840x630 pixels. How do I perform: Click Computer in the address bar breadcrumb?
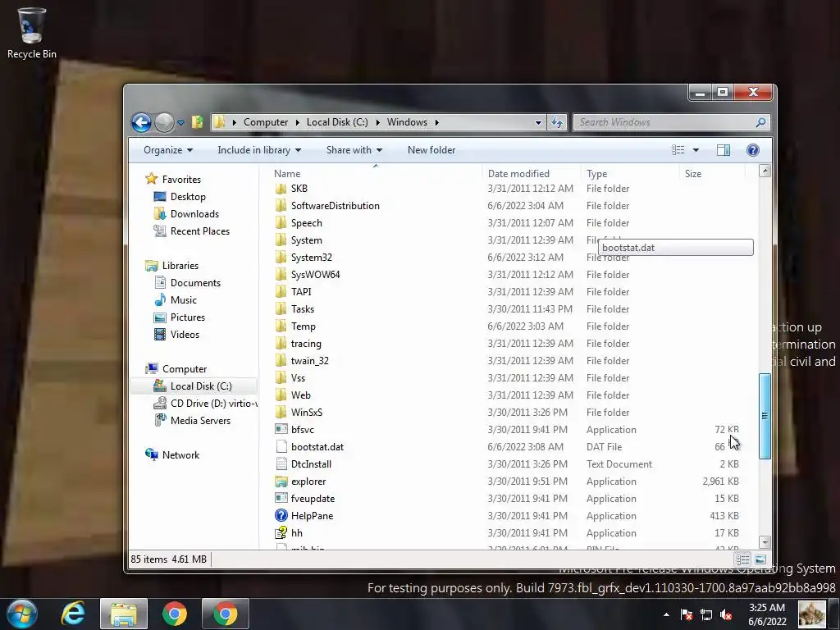coord(266,122)
